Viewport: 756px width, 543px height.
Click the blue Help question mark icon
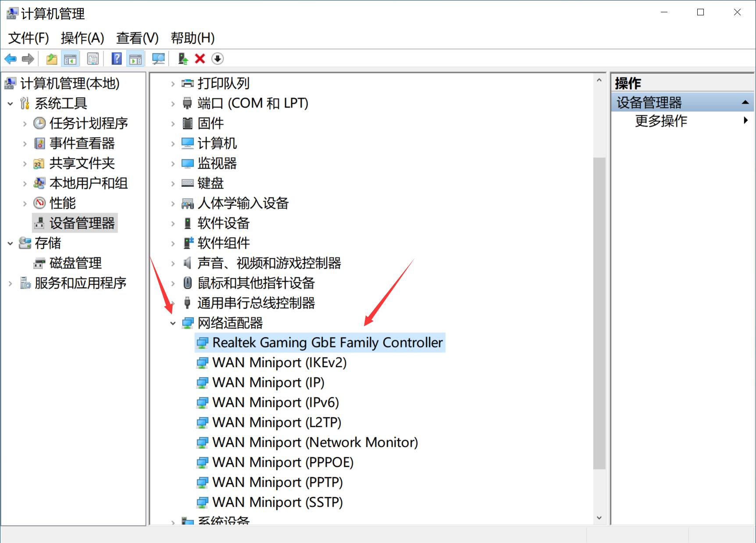pos(117,59)
